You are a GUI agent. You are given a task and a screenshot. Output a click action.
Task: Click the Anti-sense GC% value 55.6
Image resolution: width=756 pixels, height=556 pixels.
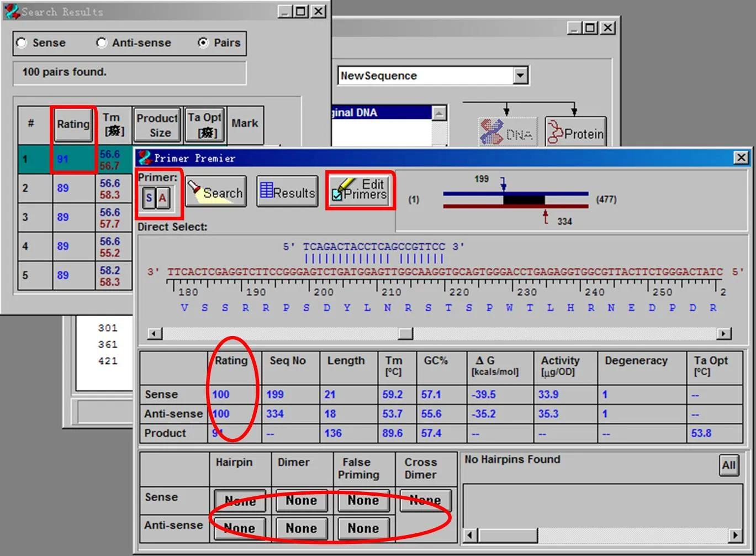431,414
